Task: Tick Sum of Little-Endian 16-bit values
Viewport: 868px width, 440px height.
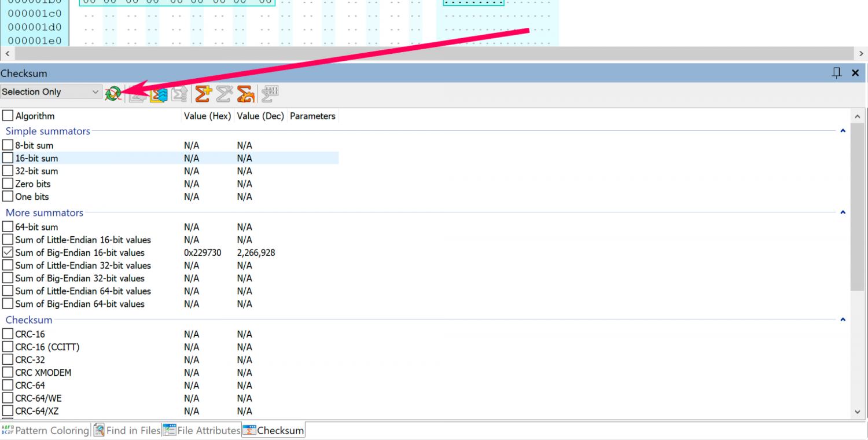Action: coord(8,240)
